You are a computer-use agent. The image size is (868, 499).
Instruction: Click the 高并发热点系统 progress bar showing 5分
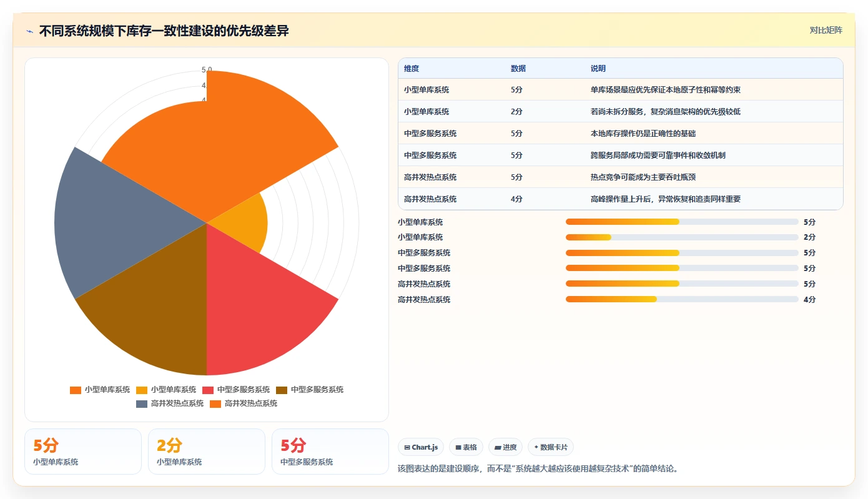(x=682, y=284)
